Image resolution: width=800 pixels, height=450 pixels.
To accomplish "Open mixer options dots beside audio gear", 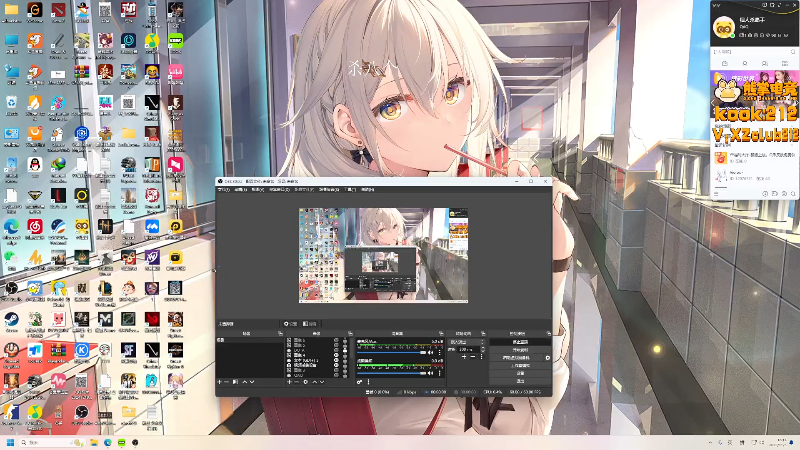I will point(368,382).
